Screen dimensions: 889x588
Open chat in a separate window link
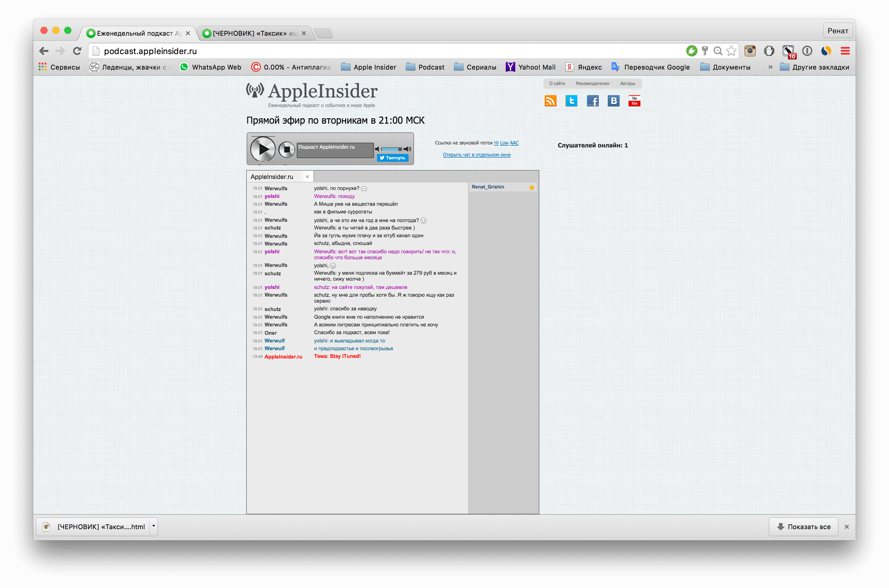(476, 155)
